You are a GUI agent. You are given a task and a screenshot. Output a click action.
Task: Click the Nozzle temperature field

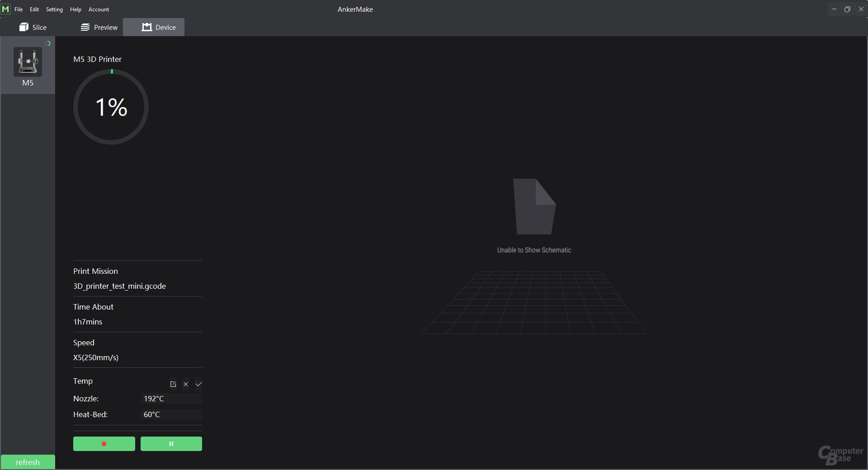click(171, 399)
